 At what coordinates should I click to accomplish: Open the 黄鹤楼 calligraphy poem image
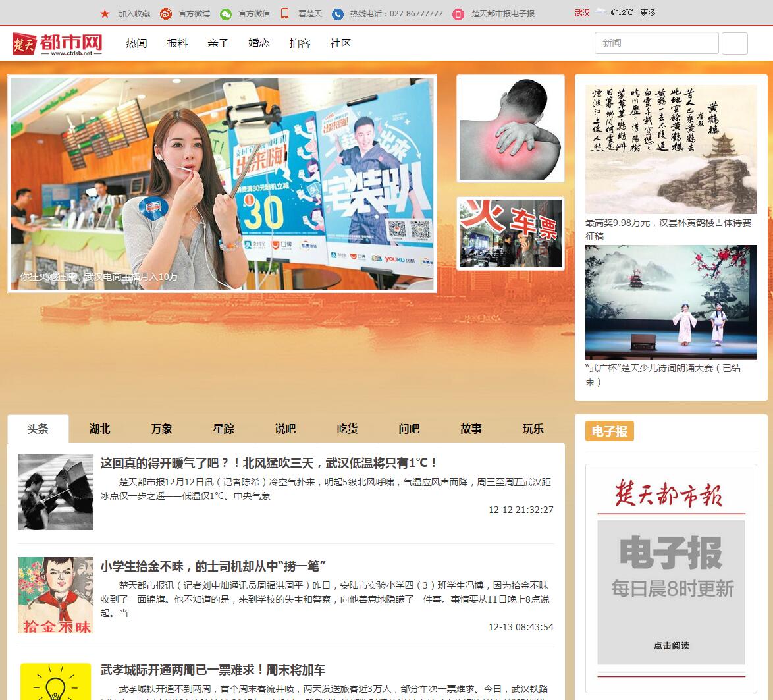(x=671, y=149)
